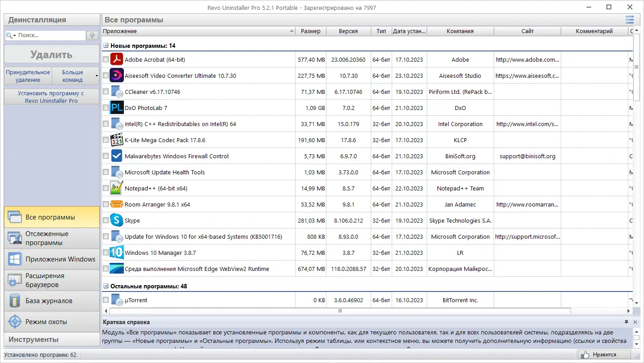Click the search filter funnel button

pyautogui.click(x=93, y=35)
